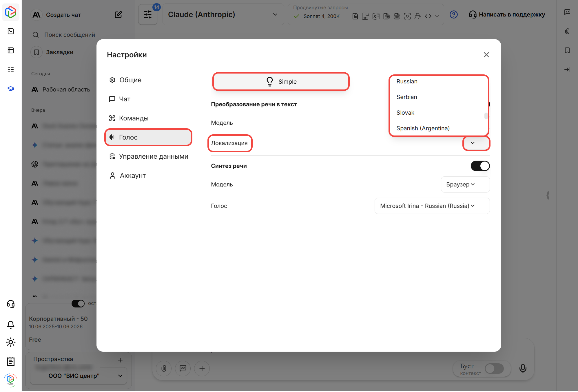Viewport: 578px width, 392px height.
Task: Switch theme with the sun icon
Action: tap(11, 342)
